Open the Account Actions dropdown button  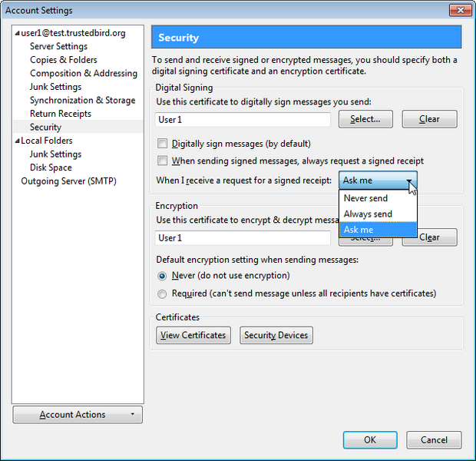click(x=78, y=415)
